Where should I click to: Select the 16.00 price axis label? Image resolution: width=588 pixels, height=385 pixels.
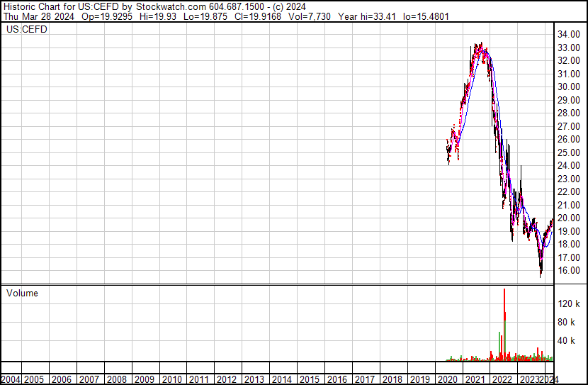pos(569,271)
